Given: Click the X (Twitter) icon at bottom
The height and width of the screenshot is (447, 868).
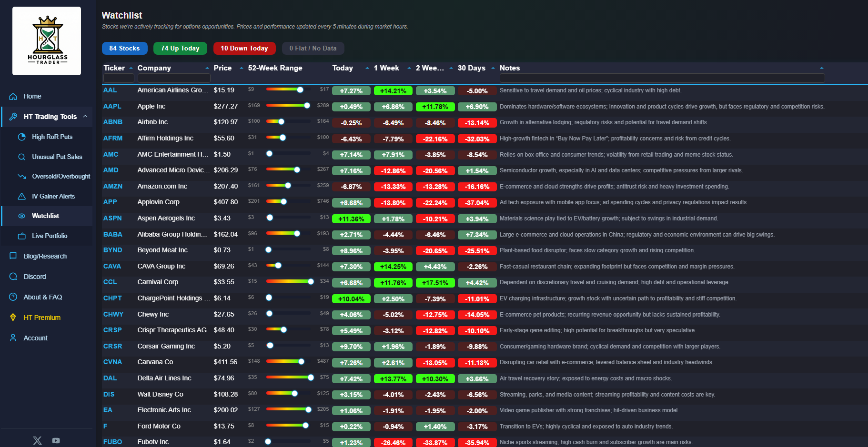Looking at the screenshot, I should click(x=37, y=440).
